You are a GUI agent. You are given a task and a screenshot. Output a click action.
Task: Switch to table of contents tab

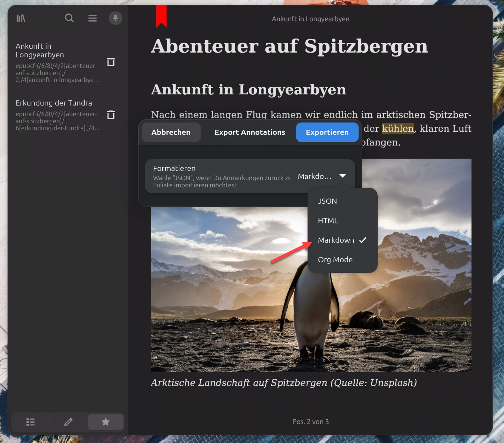pyautogui.click(x=30, y=422)
